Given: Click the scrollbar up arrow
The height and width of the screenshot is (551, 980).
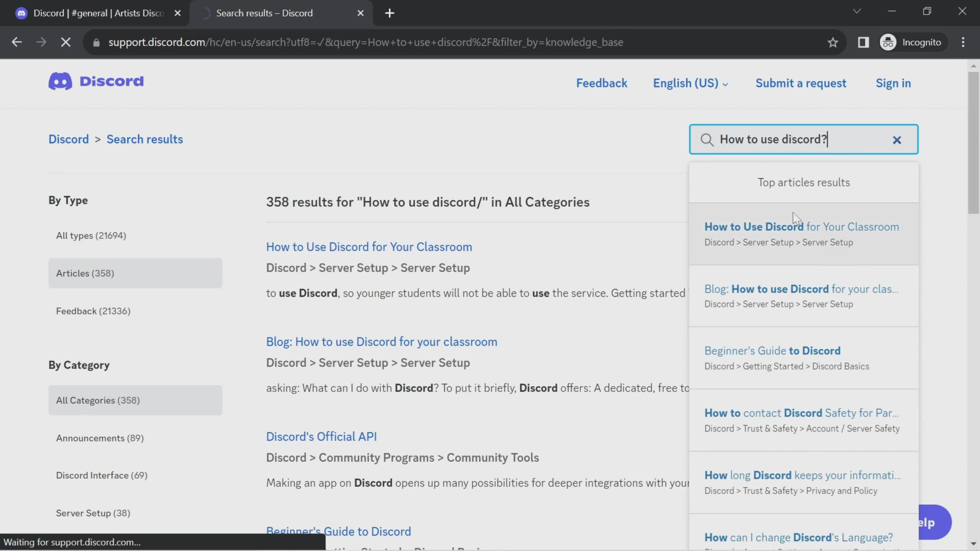Looking at the screenshot, I should pyautogui.click(x=973, y=66).
